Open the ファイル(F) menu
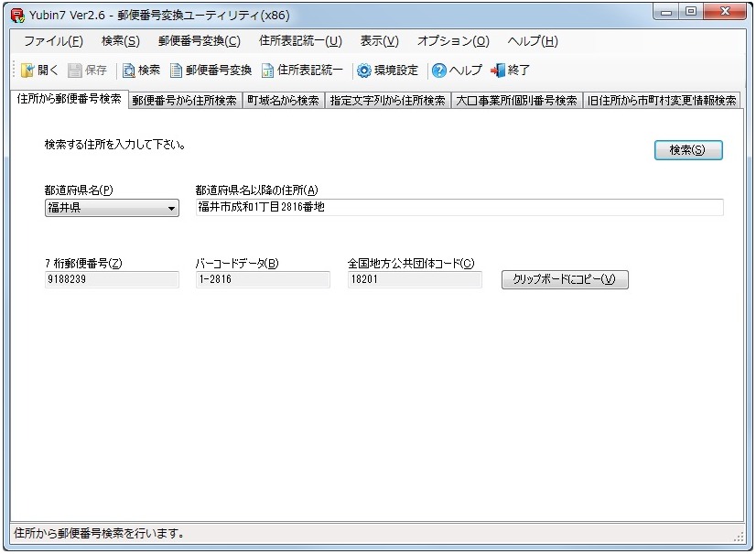Screen dimensions: 756x554 click(53, 41)
